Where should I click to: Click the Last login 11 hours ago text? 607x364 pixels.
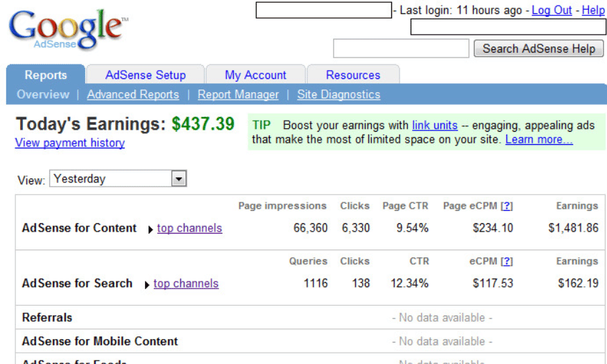(x=461, y=10)
